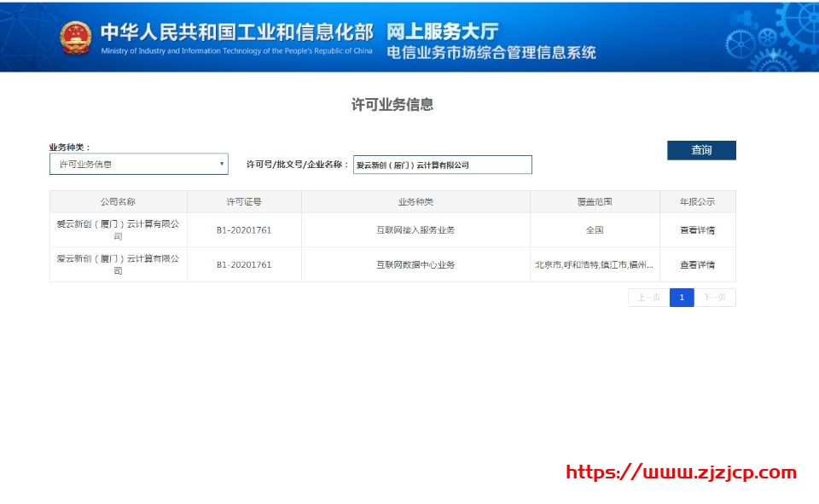Click the 业务种类： field label
Viewport: 819px width, 504px height.
69,148
